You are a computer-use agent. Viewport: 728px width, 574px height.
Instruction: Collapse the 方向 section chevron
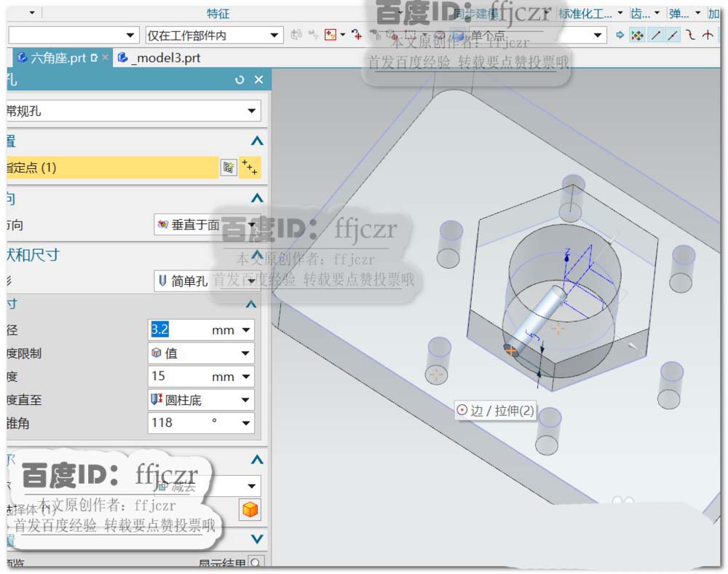(257, 199)
